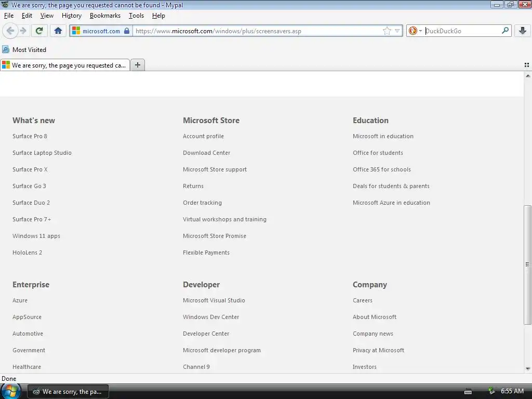The image size is (532, 399).
Task: Click the scrollbar down arrow
Action: point(528,369)
